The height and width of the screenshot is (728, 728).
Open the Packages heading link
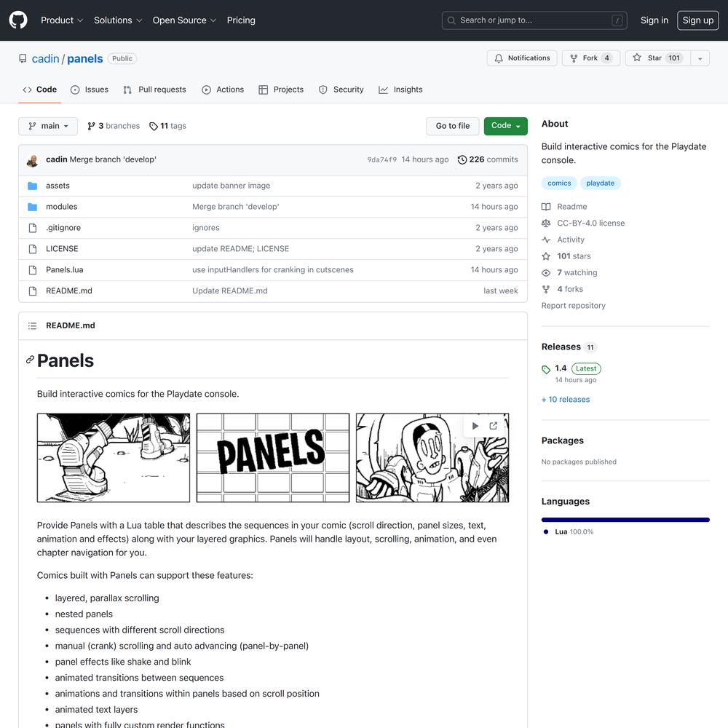click(x=562, y=440)
